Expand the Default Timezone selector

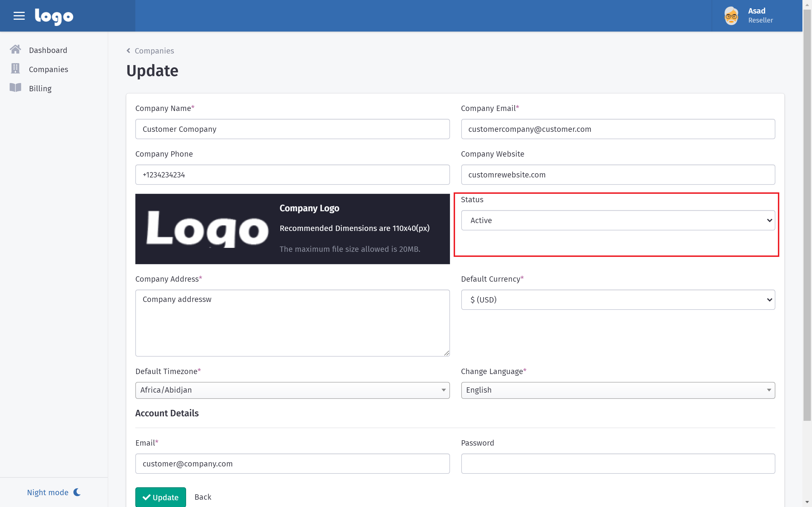pos(292,390)
